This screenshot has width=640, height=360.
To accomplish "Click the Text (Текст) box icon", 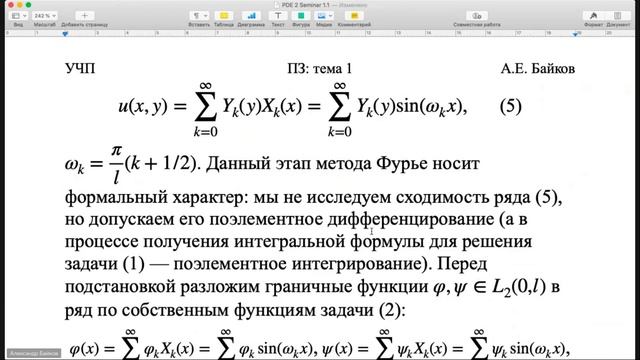I will (278, 16).
